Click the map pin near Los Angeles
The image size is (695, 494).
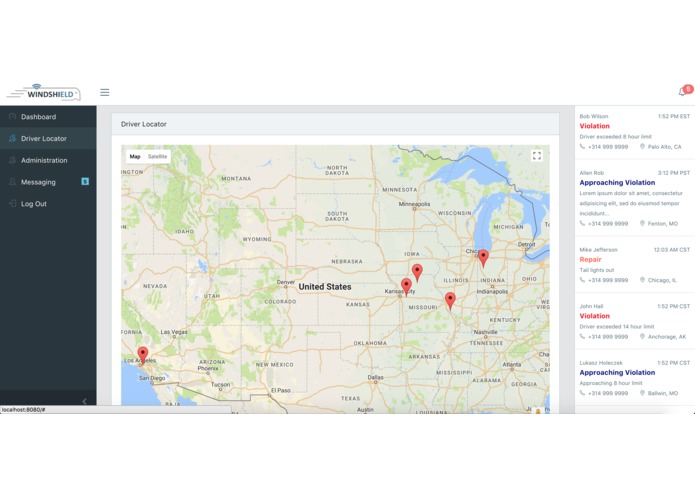[143, 355]
